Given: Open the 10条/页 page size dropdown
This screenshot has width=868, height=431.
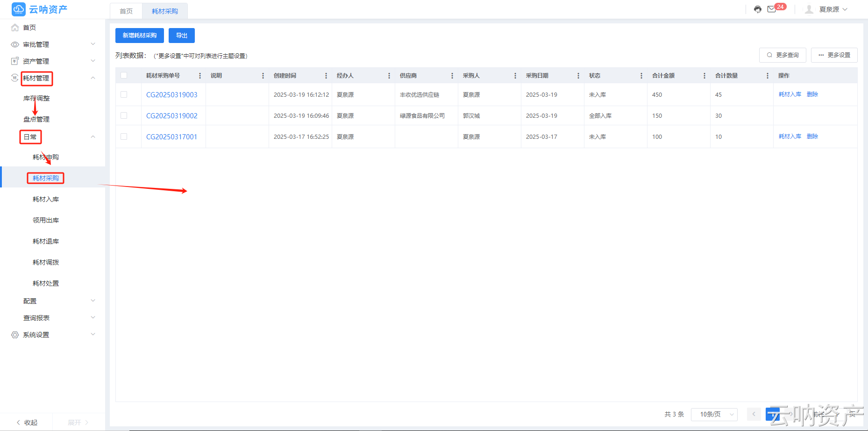Looking at the screenshot, I should tap(714, 414).
